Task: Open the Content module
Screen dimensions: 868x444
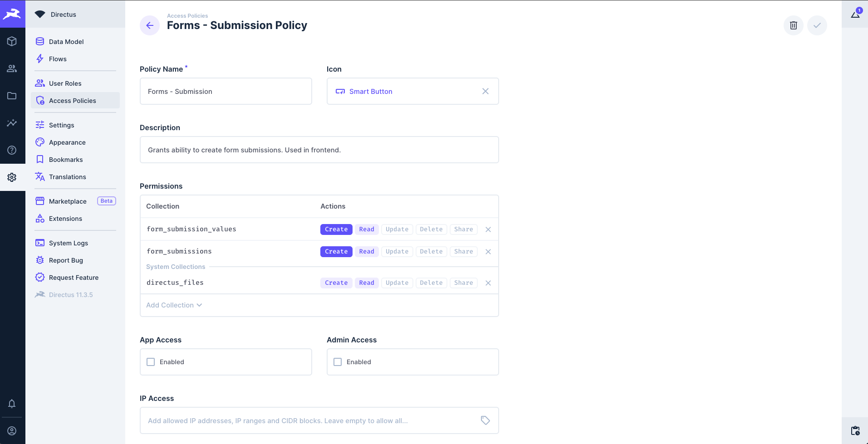Action: (x=12, y=41)
